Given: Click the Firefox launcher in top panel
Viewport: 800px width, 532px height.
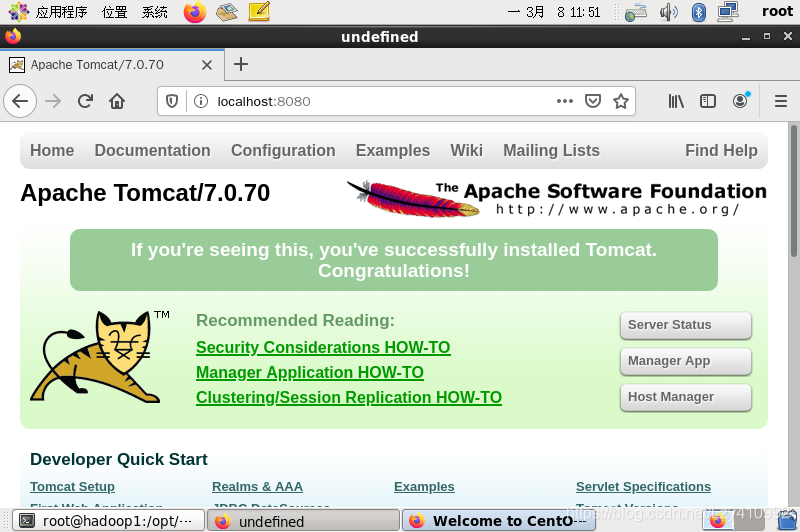Looking at the screenshot, I should click(194, 12).
